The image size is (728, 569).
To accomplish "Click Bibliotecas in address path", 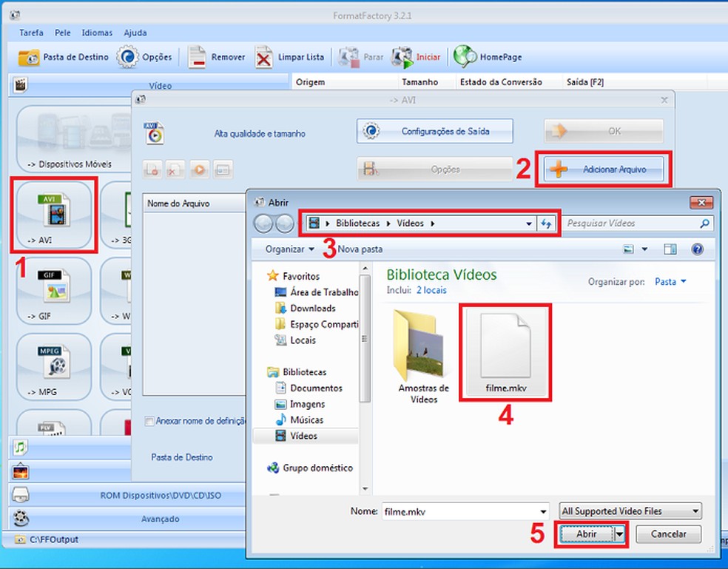I will (357, 223).
